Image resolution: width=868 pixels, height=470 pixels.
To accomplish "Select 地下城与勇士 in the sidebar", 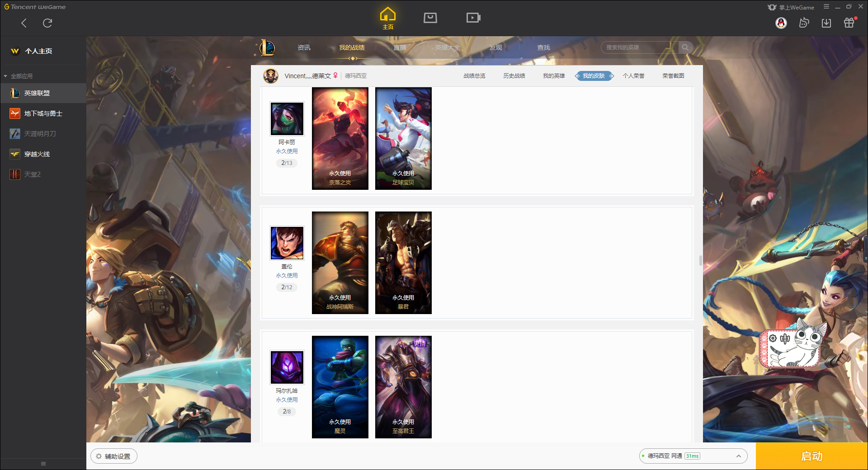I will point(43,113).
